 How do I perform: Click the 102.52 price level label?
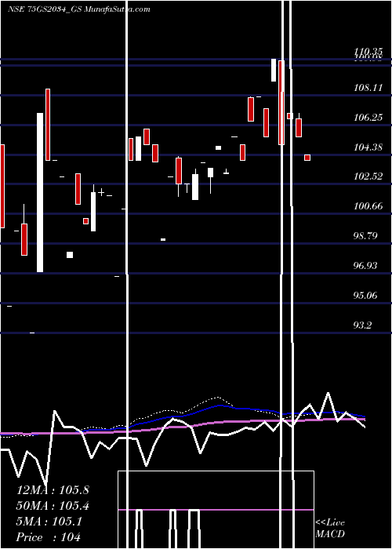click(368, 176)
